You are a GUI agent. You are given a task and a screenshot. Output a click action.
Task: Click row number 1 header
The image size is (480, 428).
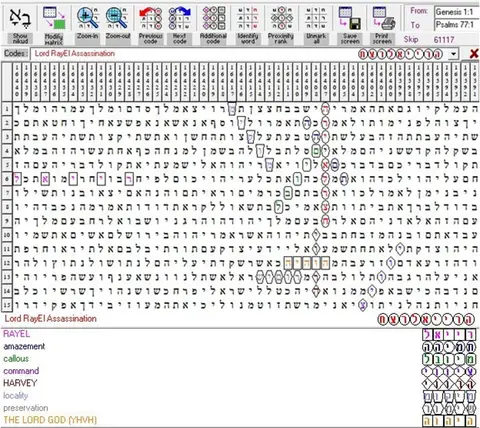point(7,109)
